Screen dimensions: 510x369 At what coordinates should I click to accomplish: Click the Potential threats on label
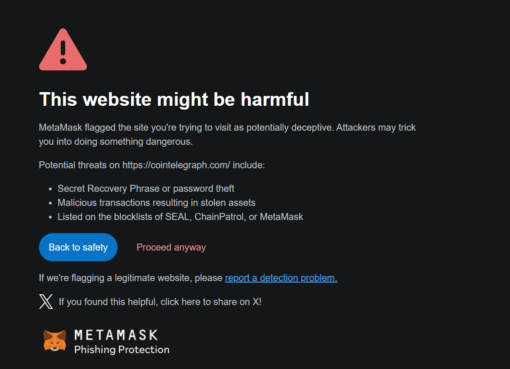point(79,165)
